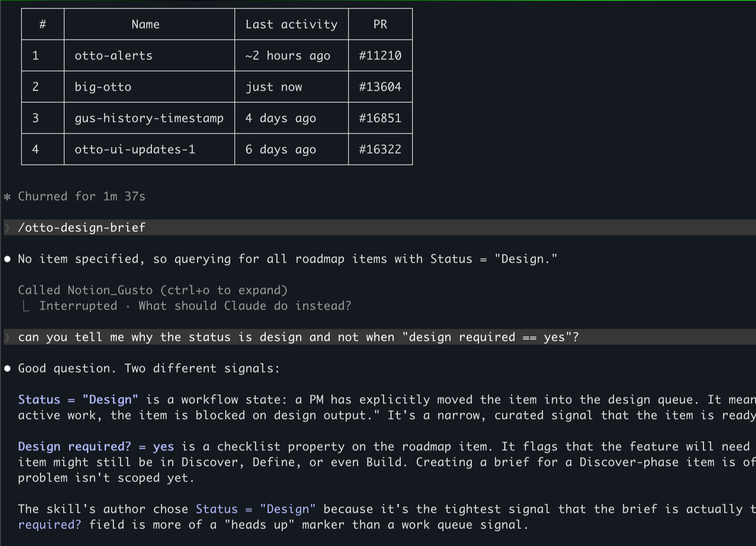Click the highlighted 'Design required? = yes' text
The width and height of the screenshot is (756, 546).
[96, 447]
